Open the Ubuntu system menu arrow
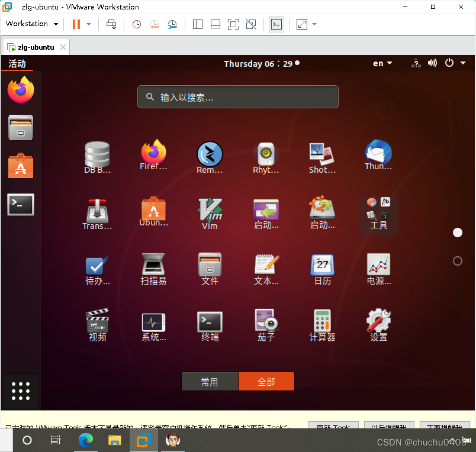This screenshot has width=476, height=452. click(463, 63)
